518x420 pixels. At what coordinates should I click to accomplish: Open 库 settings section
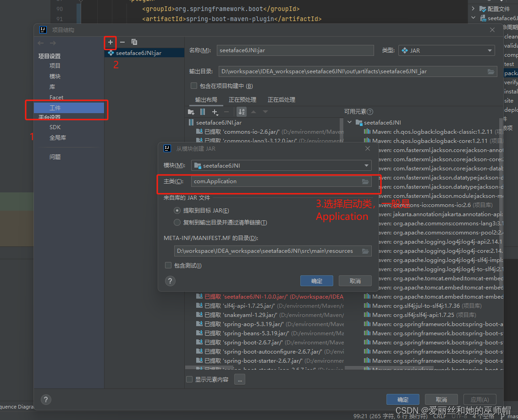52,87
